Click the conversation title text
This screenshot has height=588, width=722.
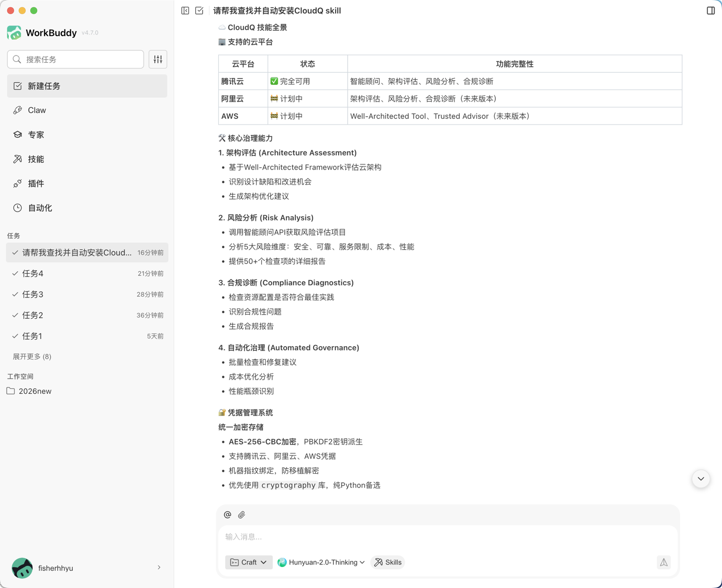277,10
